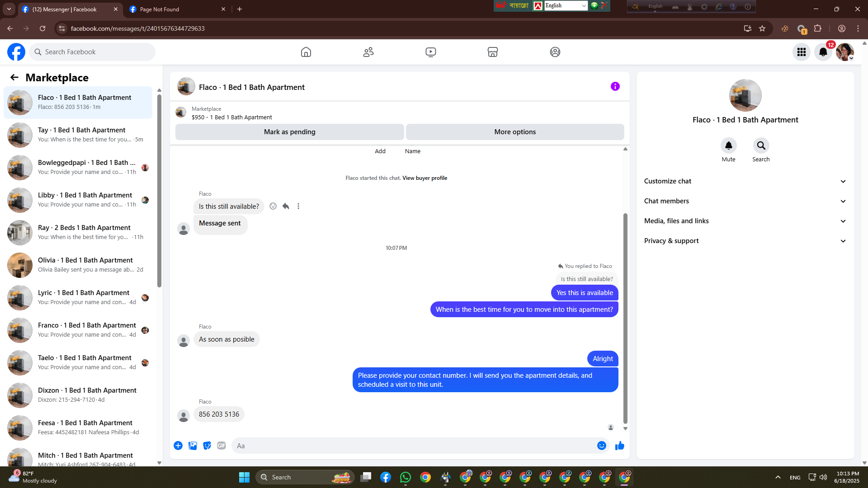Viewport: 868px width, 488px height.
Task: Click the Aa message input field
Action: (x=414, y=446)
